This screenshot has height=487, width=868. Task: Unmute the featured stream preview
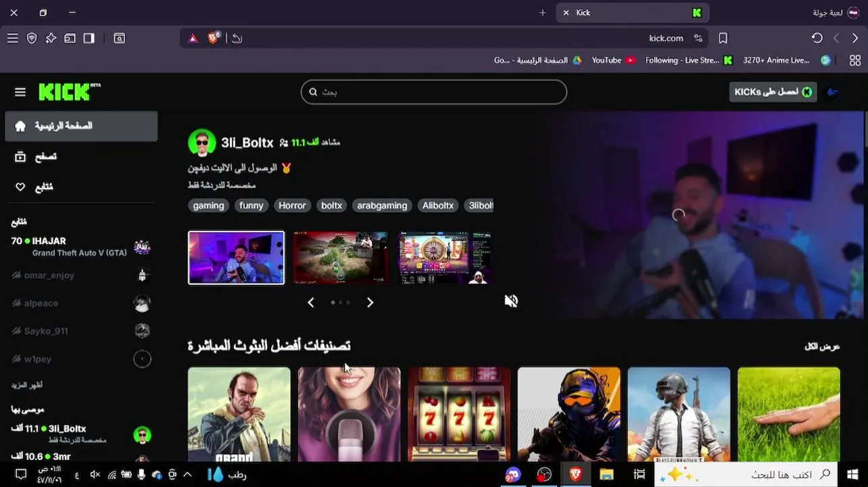[511, 301]
